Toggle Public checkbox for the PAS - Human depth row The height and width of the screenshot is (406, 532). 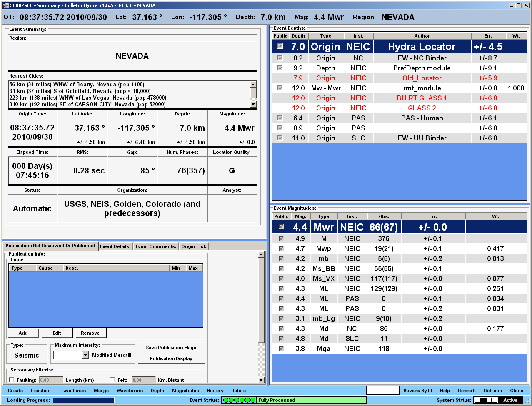point(280,118)
